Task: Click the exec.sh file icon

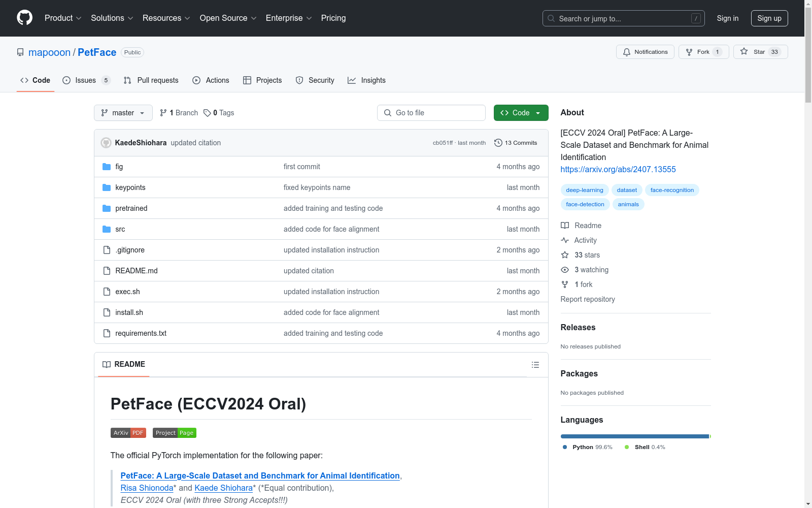Action: (107, 292)
